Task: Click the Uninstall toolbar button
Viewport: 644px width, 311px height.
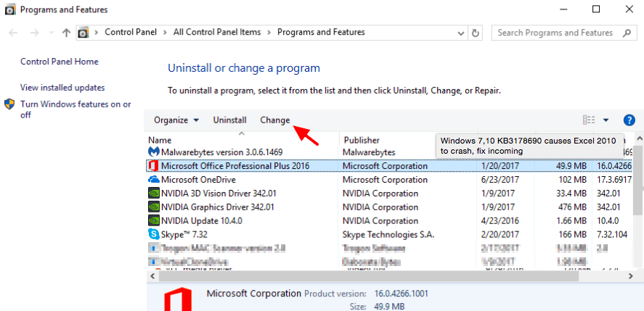Action: (x=229, y=120)
